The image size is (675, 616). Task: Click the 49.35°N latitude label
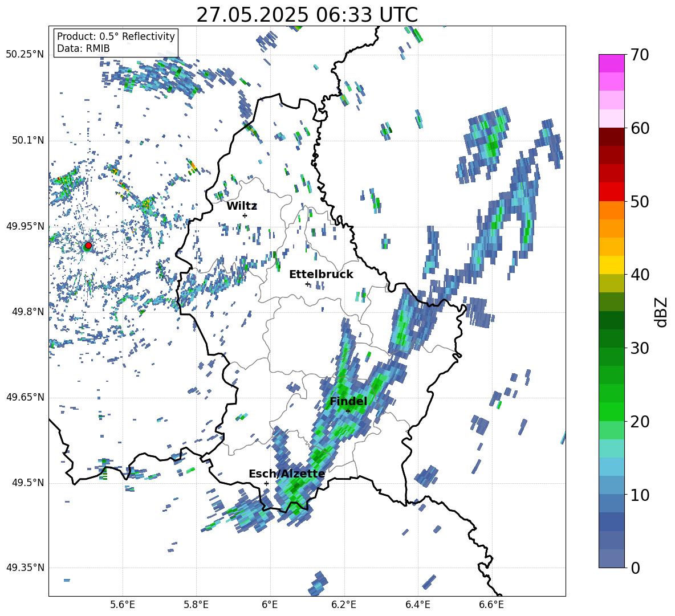click(25, 568)
